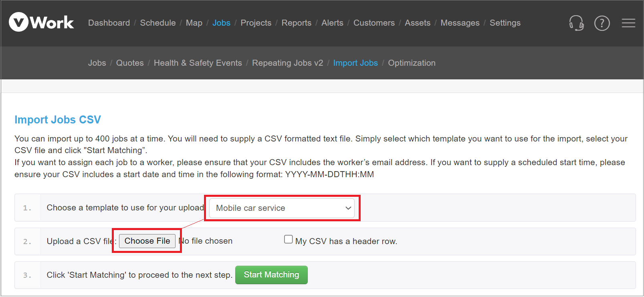
Task: Open the Schedule page
Action: [x=158, y=23]
